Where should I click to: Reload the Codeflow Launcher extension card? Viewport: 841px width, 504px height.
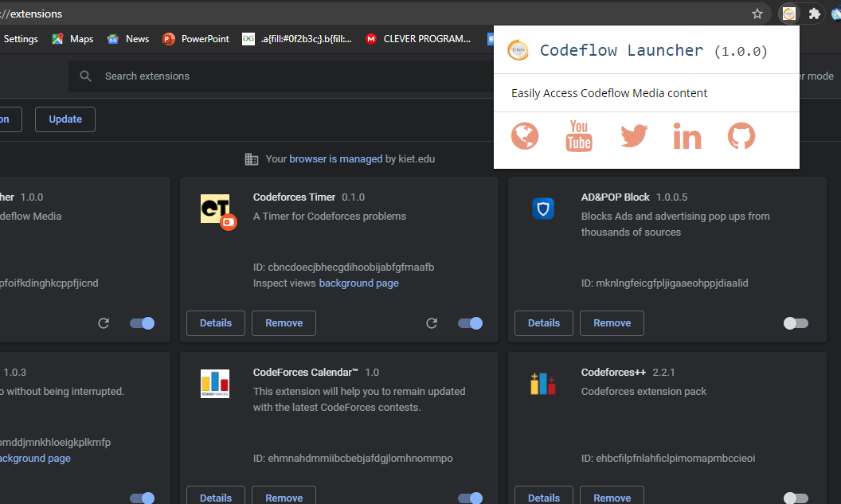pos(104,323)
